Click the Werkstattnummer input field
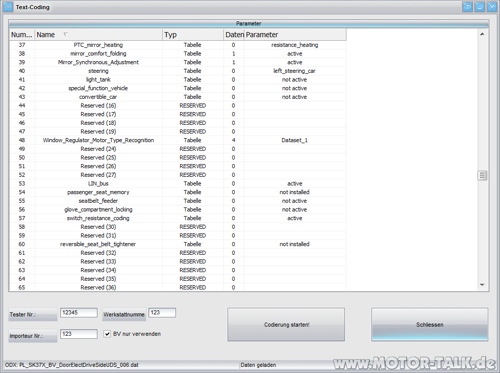 162,313
